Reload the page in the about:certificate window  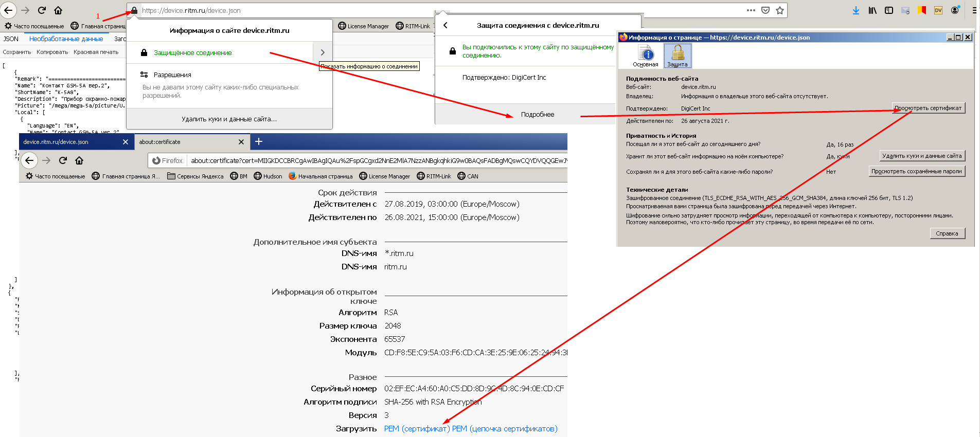[63, 160]
